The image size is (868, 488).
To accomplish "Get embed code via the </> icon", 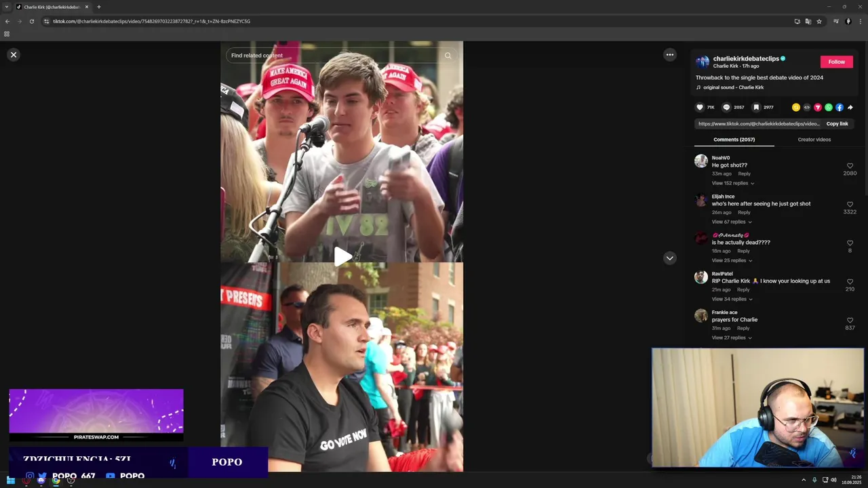I will click(807, 107).
